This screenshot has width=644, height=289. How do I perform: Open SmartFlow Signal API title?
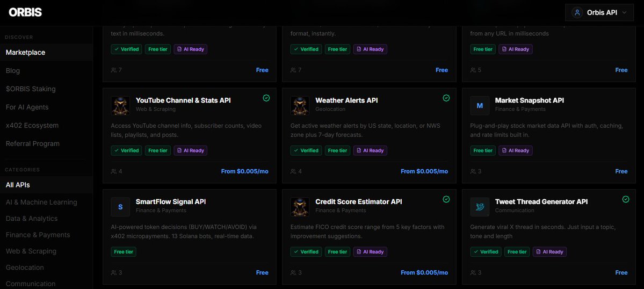pyautogui.click(x=171, y=201)
